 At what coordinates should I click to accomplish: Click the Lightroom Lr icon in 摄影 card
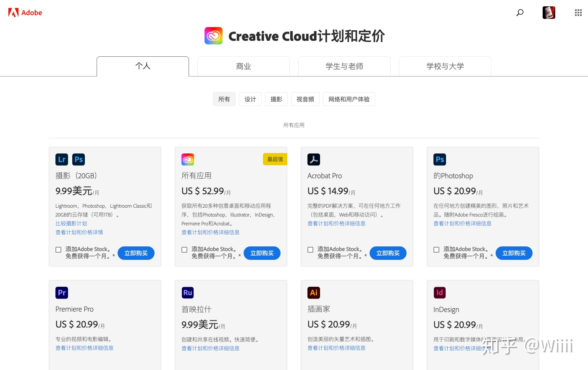[62, 159]
